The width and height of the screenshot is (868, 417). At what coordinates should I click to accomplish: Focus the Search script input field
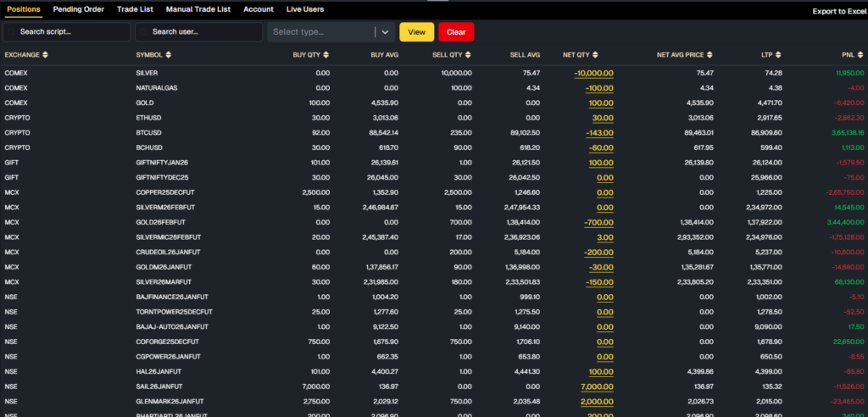(68, 32)
